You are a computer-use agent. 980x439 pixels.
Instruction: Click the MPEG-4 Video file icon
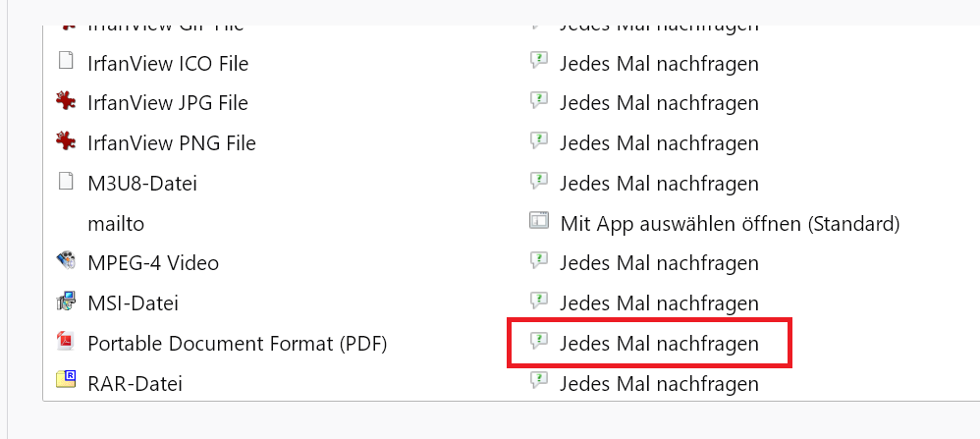pos(66,262)
